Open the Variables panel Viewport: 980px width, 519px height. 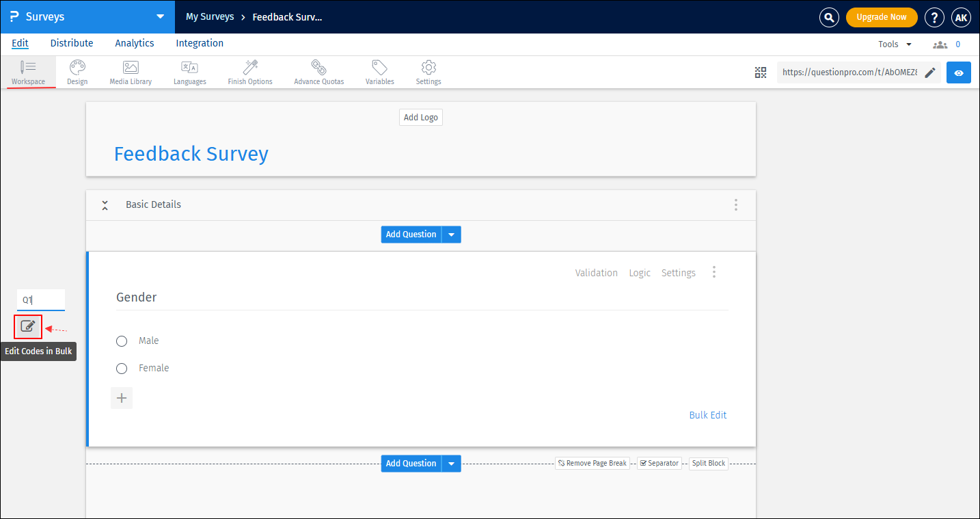pyautogui.click(x=379, y=72)
